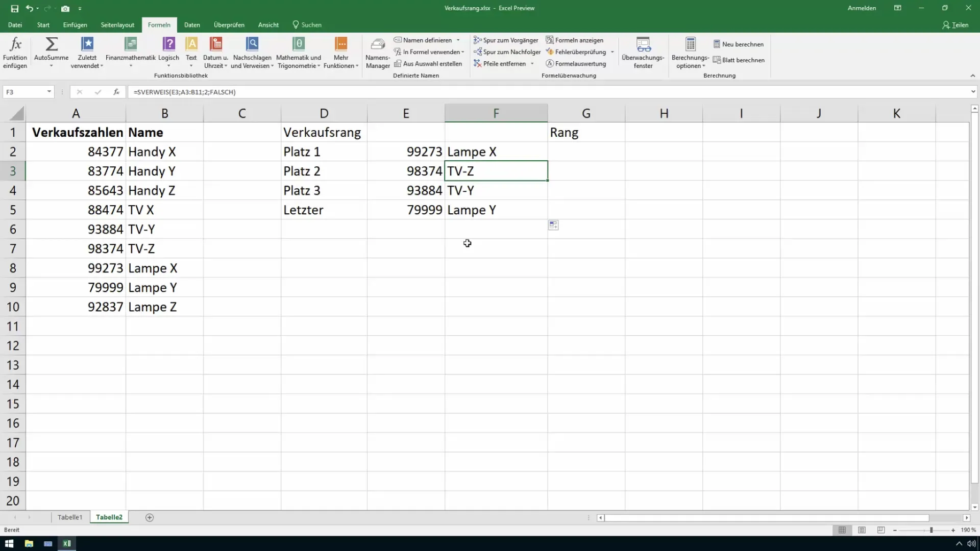Toggle Formeln anzeigen
The height and width of the screenshot is (551, 980).
pos(574,40)
